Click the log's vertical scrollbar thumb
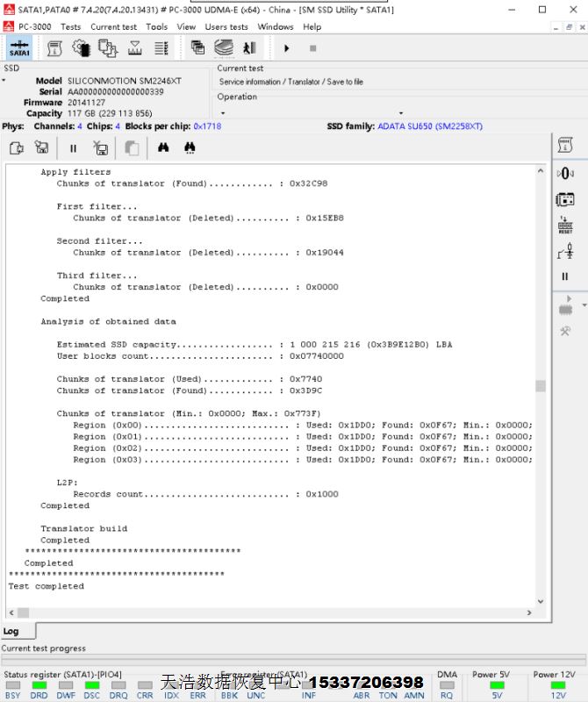Screen dimensions: 588x702 click(x=540, y=386)
